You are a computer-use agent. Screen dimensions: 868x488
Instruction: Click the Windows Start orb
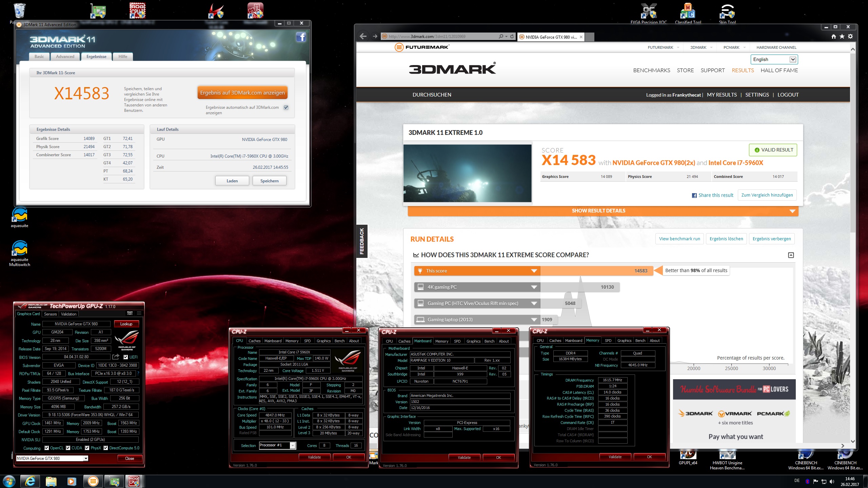(9, 481)
